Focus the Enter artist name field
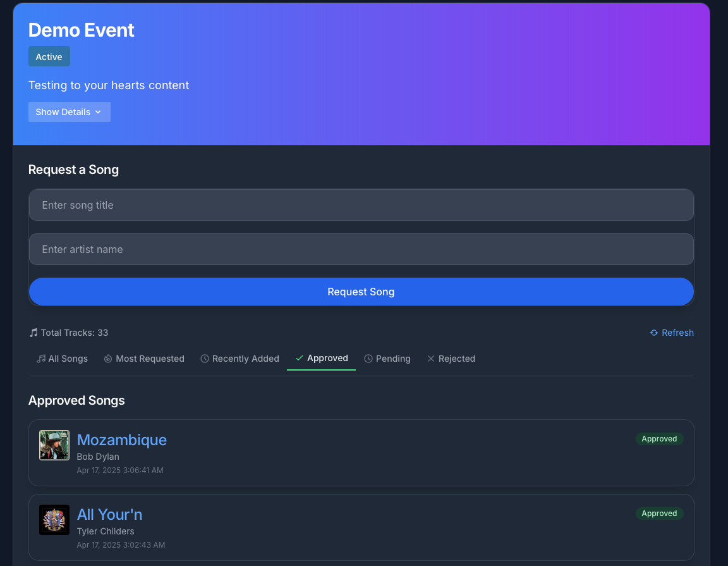 (x=361, y=249)
